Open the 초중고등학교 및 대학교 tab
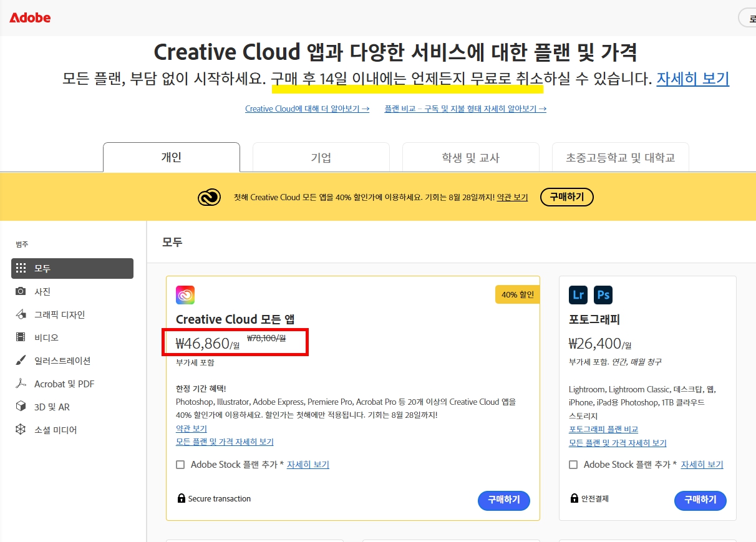756x542 pixels. point(621,157)
